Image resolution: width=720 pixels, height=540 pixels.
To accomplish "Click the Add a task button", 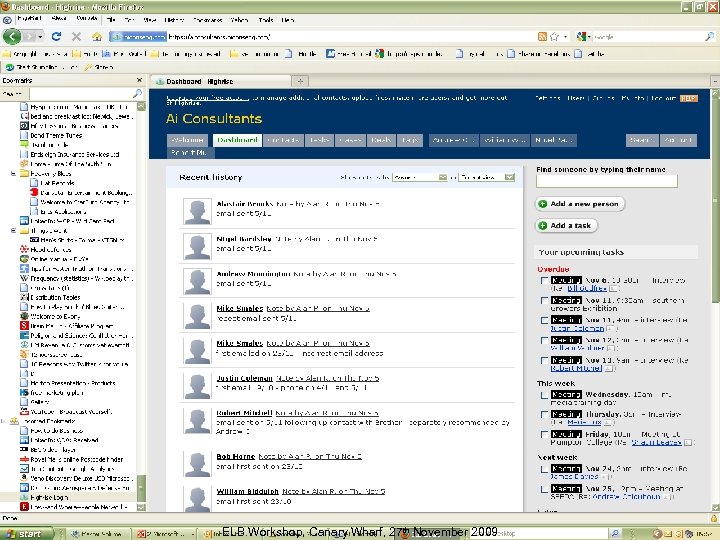I will point(566,225).
